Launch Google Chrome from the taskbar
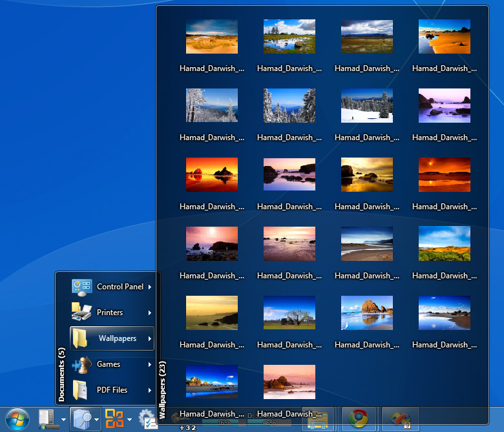 point(359,418)
